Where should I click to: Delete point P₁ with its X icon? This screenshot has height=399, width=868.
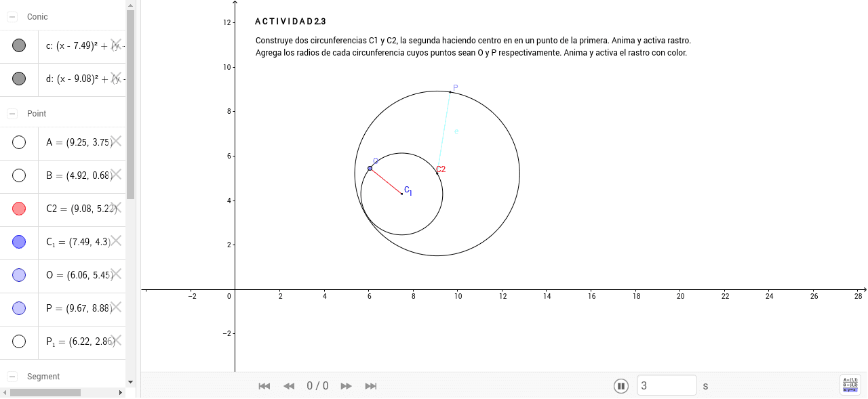coord(116,340)
